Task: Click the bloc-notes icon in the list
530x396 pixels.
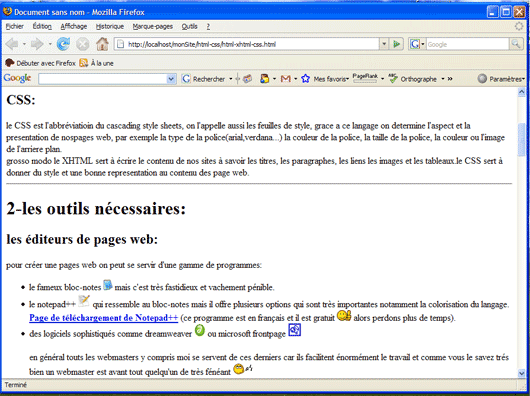Action: 107,285
